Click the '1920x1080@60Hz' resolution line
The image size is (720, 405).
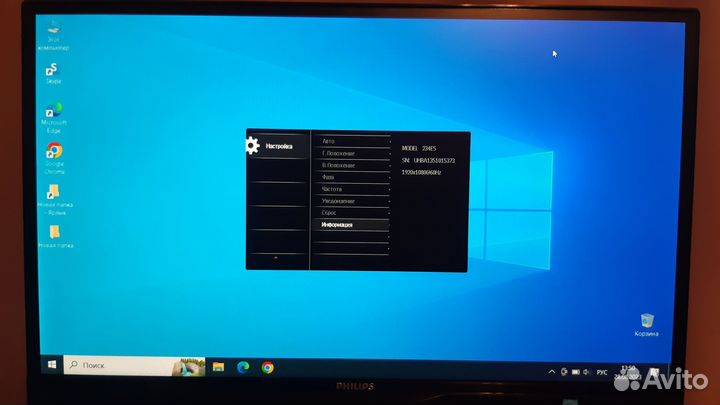[x=421, y=172]
